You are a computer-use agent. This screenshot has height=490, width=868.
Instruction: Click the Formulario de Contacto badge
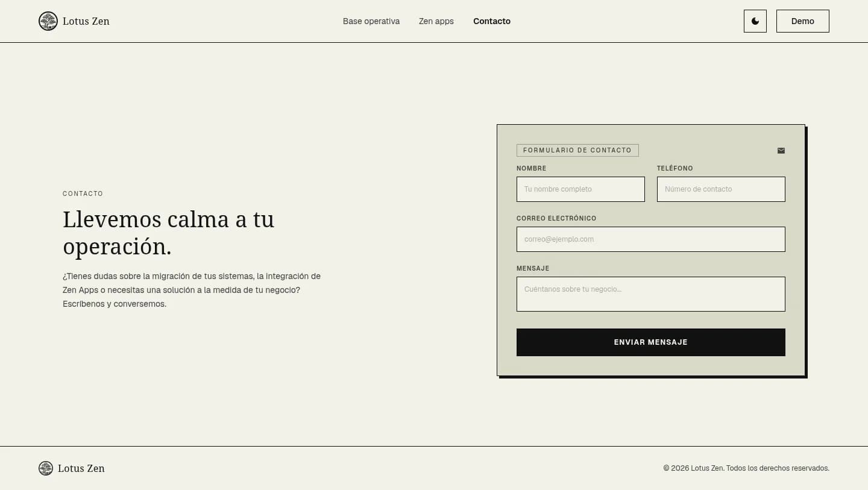tap(577, 151)
